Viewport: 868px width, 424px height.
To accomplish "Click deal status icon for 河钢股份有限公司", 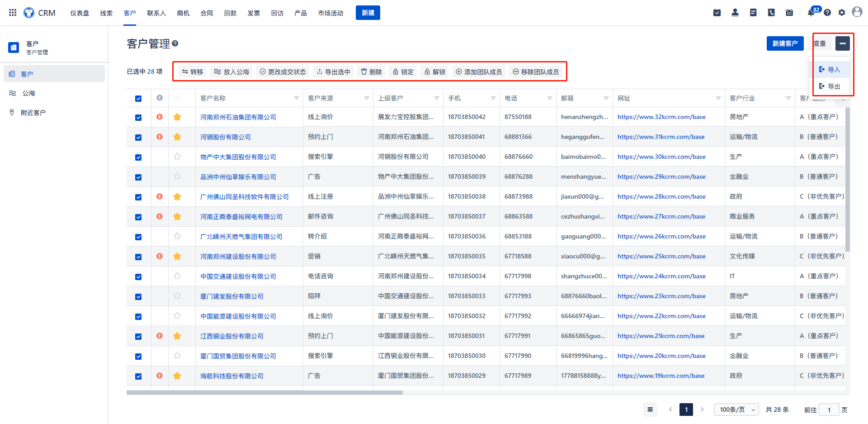I will click(160, 137).
